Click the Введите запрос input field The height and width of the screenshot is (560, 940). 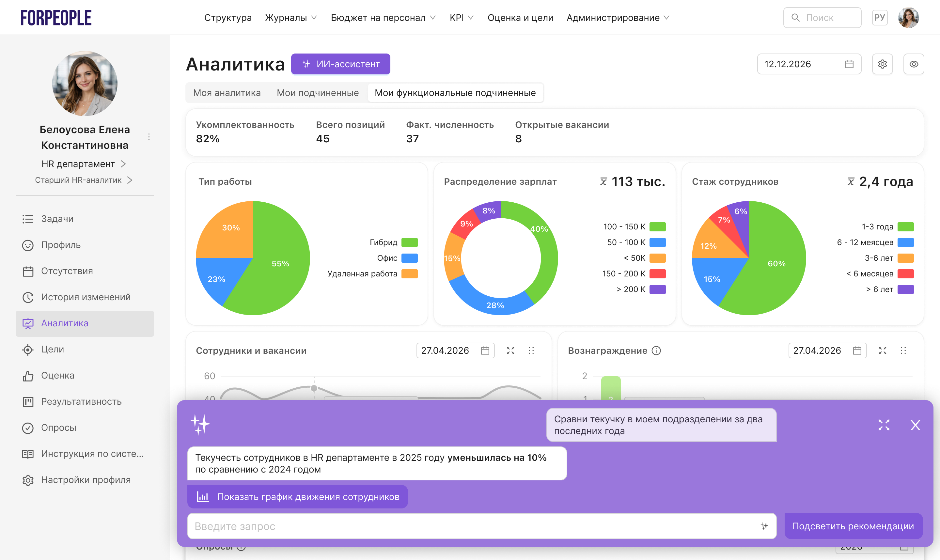[x=472, y=526]
